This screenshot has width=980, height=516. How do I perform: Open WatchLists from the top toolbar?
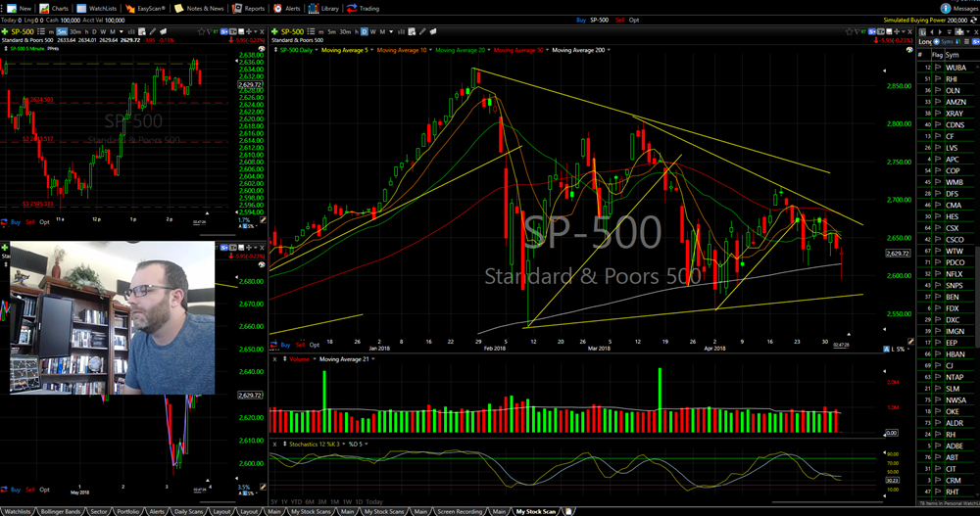tap(97, 8)
